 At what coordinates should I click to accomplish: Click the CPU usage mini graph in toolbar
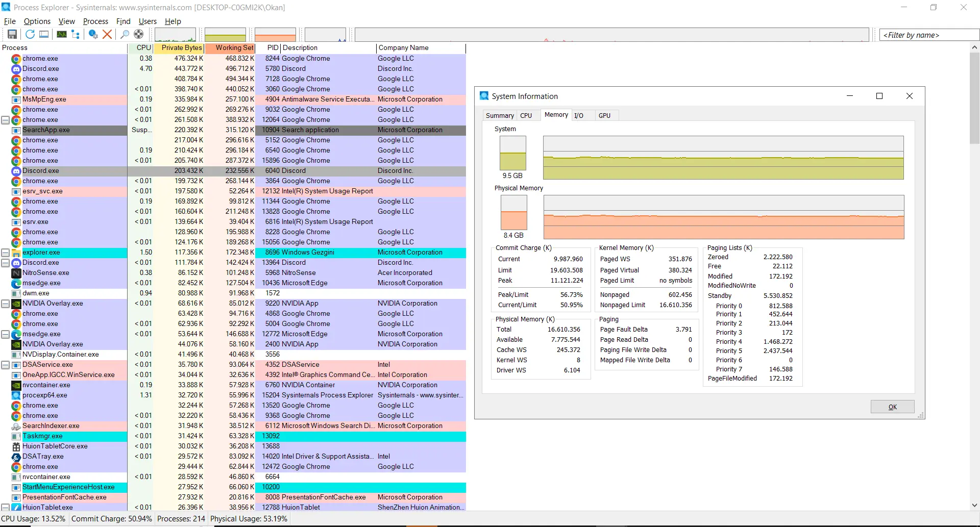point(175,35)
